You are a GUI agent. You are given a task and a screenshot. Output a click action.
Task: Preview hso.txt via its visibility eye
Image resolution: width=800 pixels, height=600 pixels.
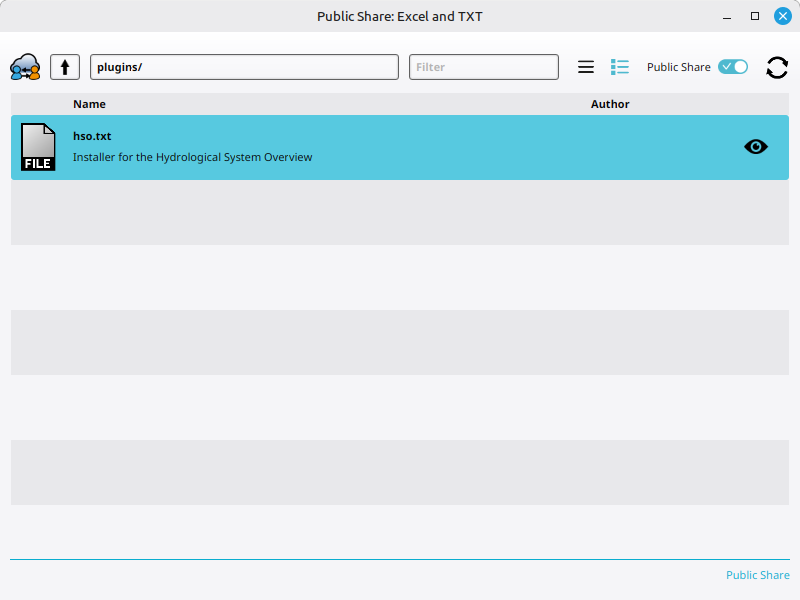pos(756,146)
